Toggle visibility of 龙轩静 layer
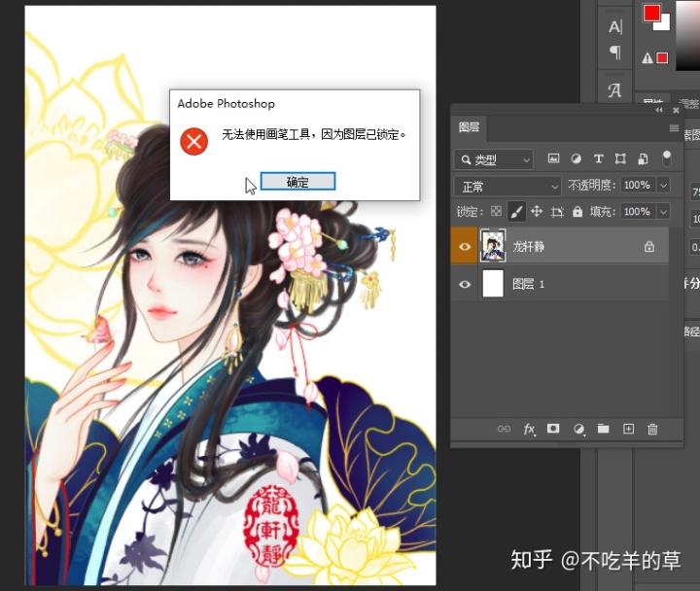 click(465, 246)
